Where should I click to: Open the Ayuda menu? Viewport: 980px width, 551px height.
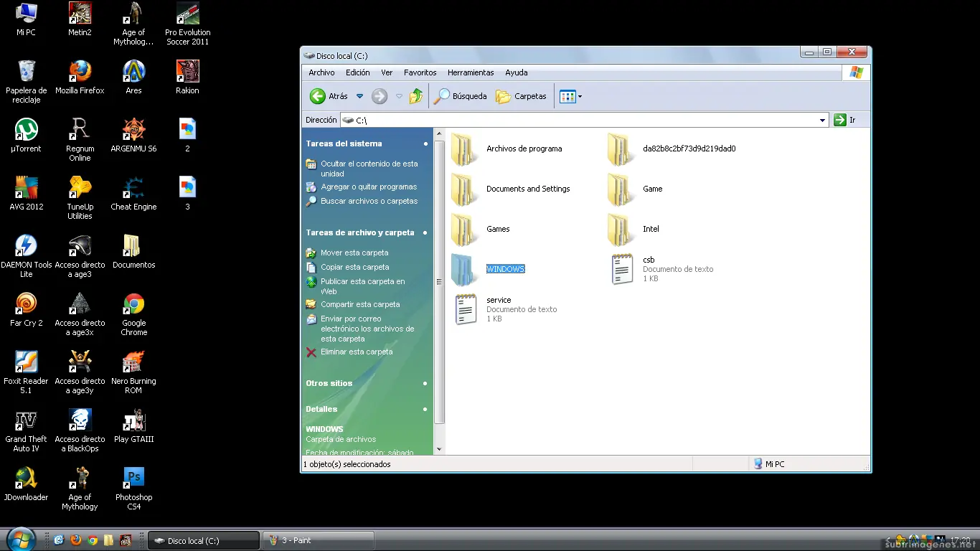[516, 72]
